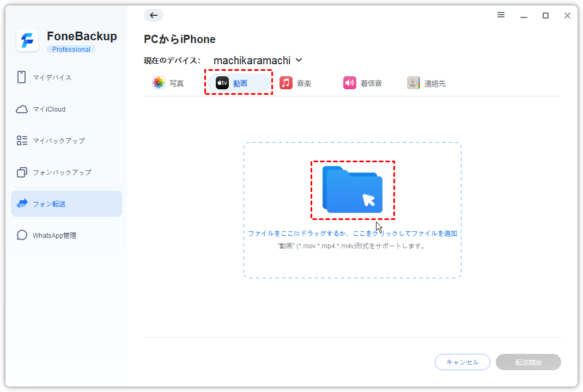This screenshot has width=583, height=392.
Task: Click the phone transfer arrows icon
Action: pos(22,203)
